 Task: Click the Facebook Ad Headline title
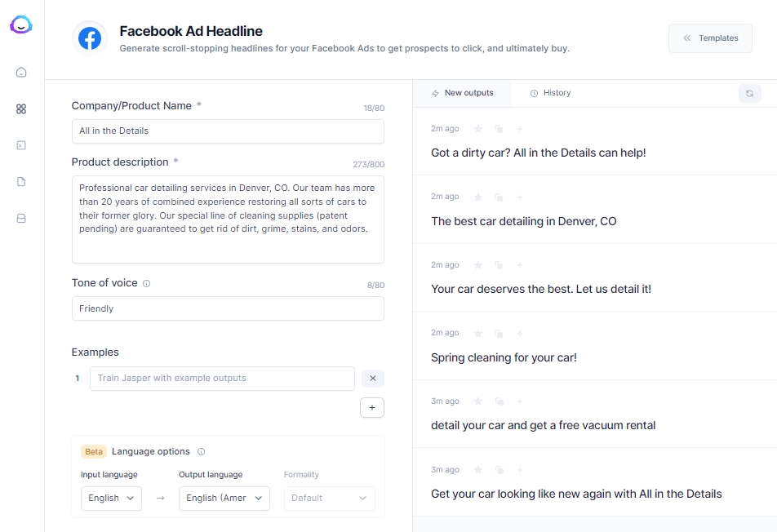(x=191, y=31)
